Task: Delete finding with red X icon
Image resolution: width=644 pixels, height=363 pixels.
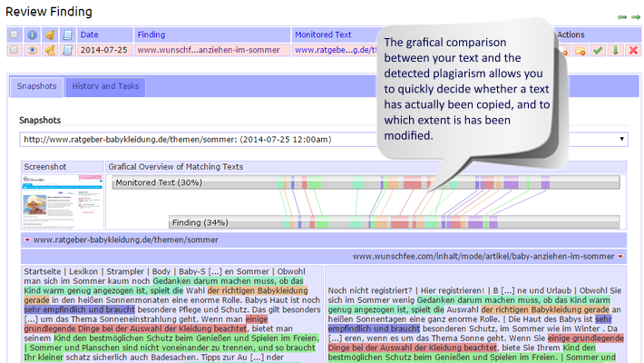Action: [x=633, y=50]
